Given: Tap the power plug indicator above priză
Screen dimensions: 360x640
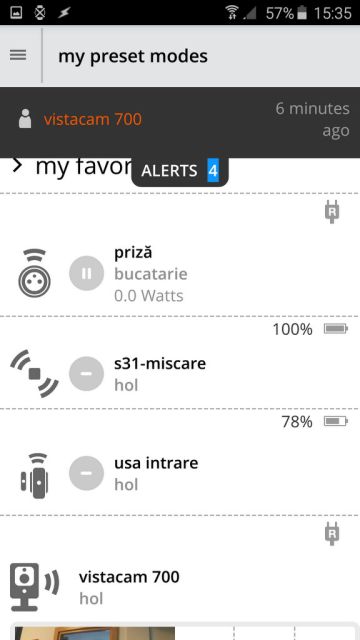Looking at the screenshot, I should pyautogui.click(x=332, y=213).
